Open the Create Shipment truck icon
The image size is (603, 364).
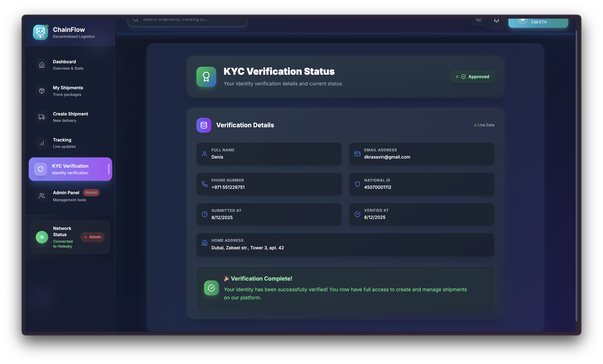[x=42, y=117]
